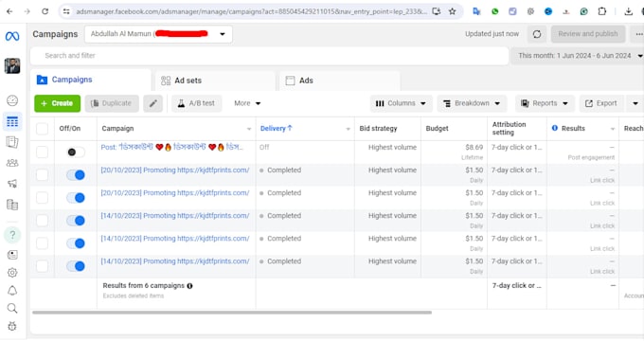
Task: Turn on the Post campaign toggle
Action: [76, 152]
